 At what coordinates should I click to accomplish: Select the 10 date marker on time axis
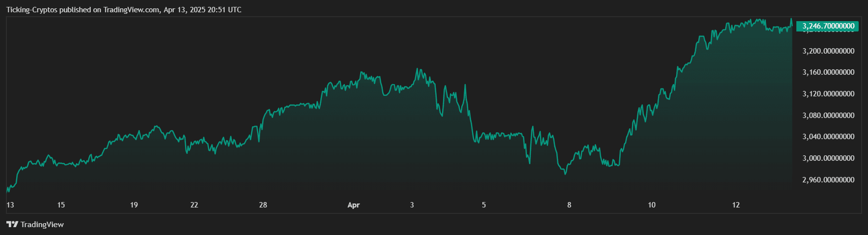click(x=652, y=205)
